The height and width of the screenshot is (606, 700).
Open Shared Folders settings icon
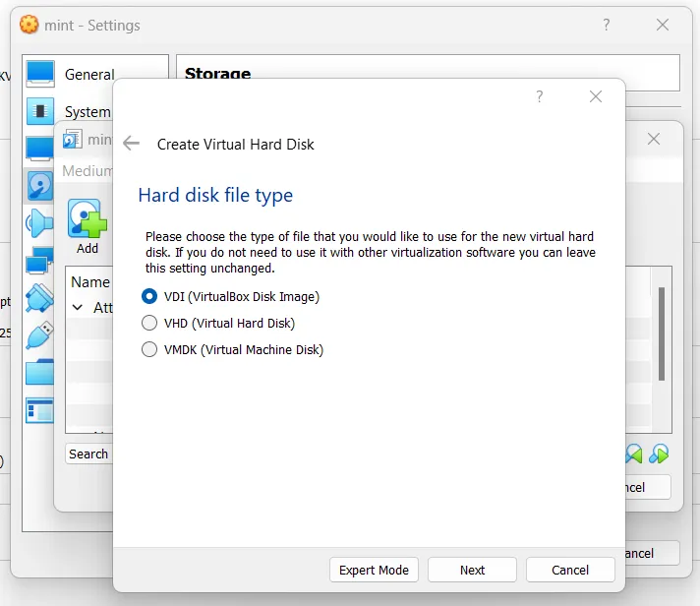pos(39,372)
